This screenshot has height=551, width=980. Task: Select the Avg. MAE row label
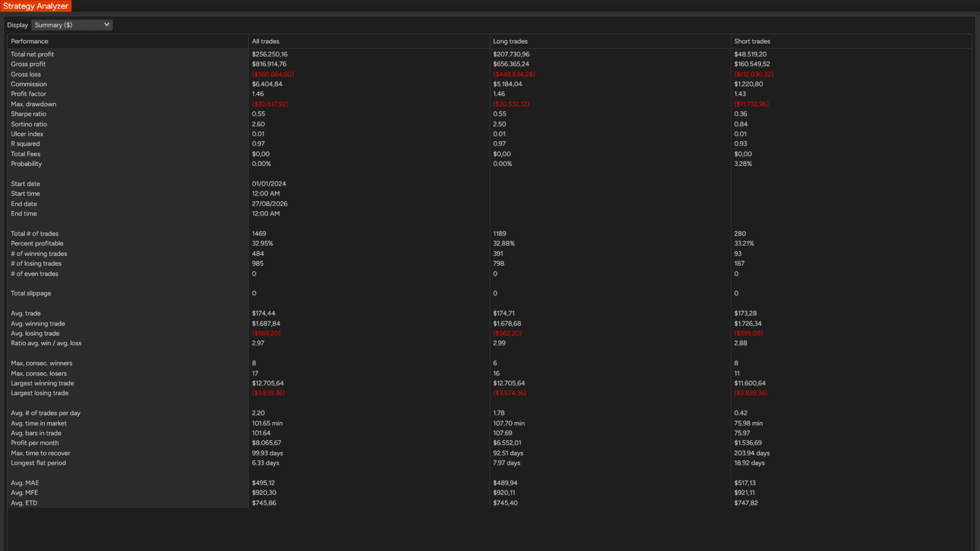point(25,483)
